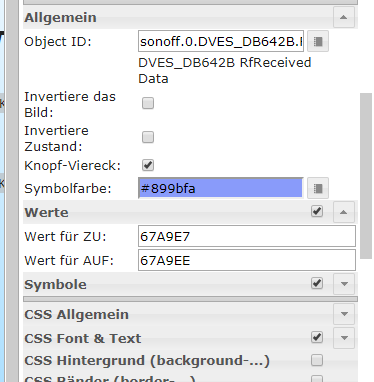Screen dimensions: 374x382
Task: Click the 'Symbolfarbe:' label
Action: (68, 189)
